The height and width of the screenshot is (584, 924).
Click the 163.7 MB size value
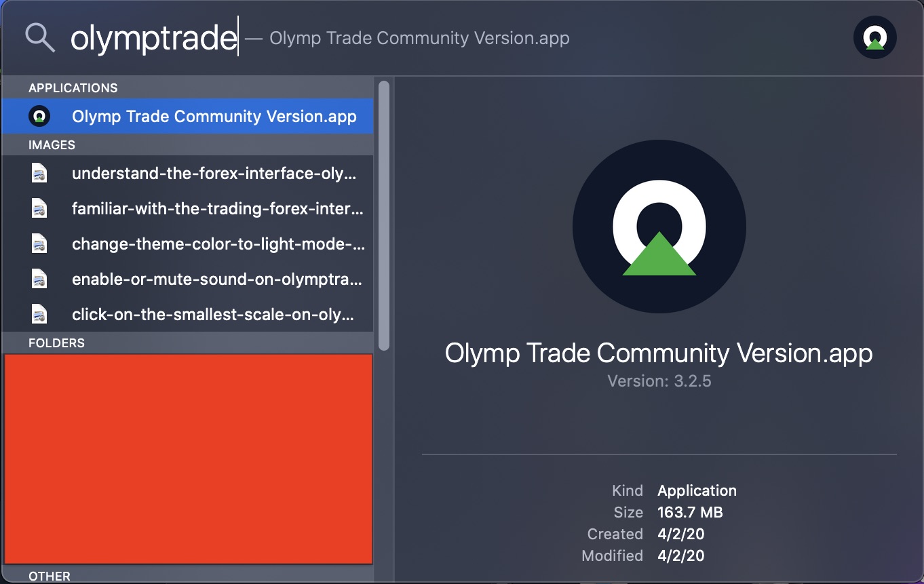coord(690,512)
